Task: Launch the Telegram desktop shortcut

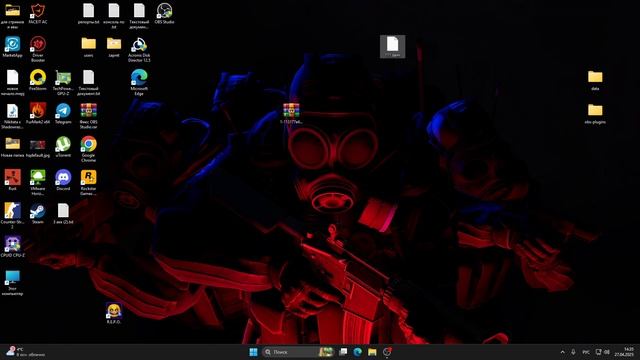Action: pos(63,114)
